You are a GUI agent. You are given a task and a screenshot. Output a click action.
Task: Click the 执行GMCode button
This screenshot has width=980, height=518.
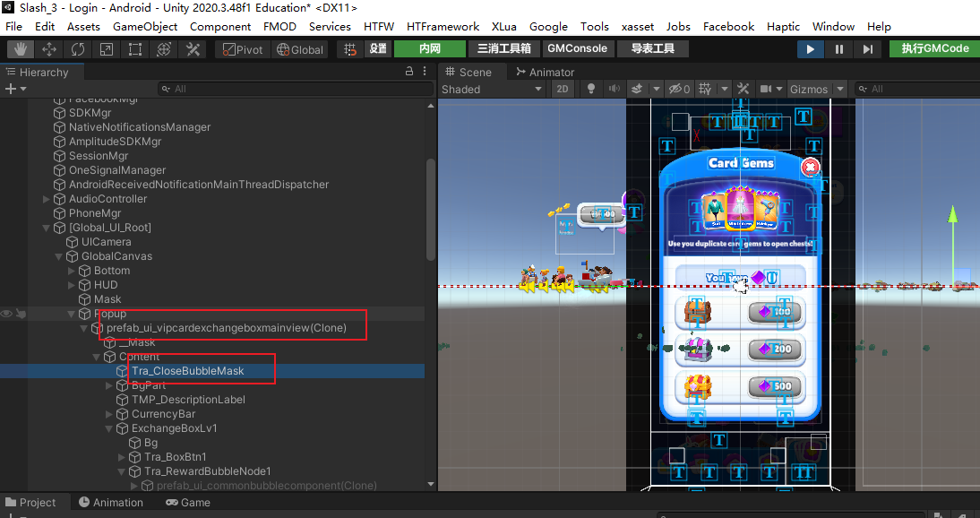(x=934, y=48)
